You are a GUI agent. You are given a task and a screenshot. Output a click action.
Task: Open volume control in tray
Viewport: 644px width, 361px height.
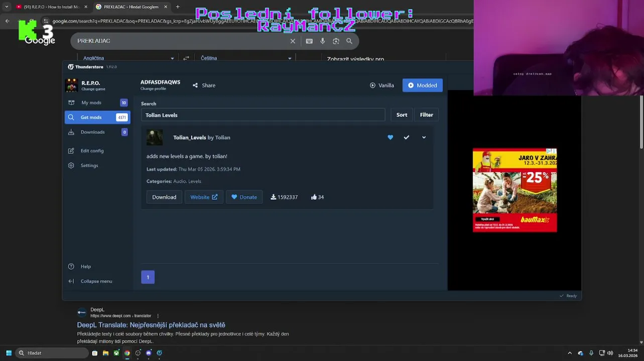pos(610,353)
